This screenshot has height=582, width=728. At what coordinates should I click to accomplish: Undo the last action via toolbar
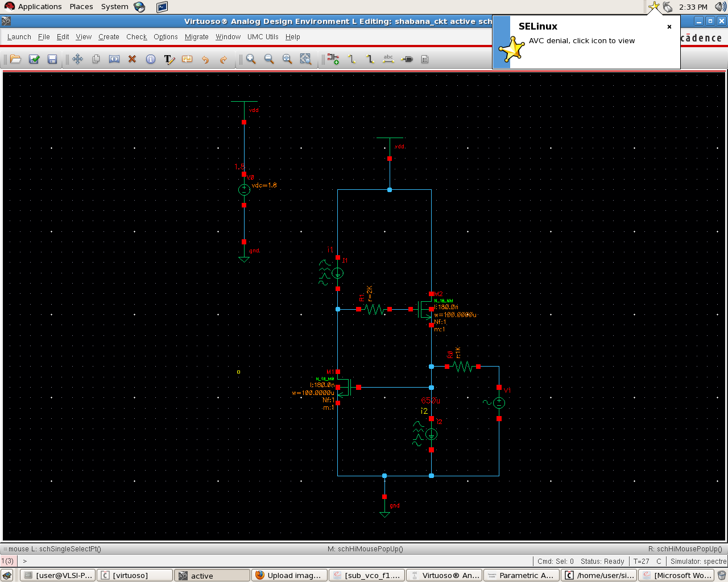pyautogui.click(x=205, y=59)
